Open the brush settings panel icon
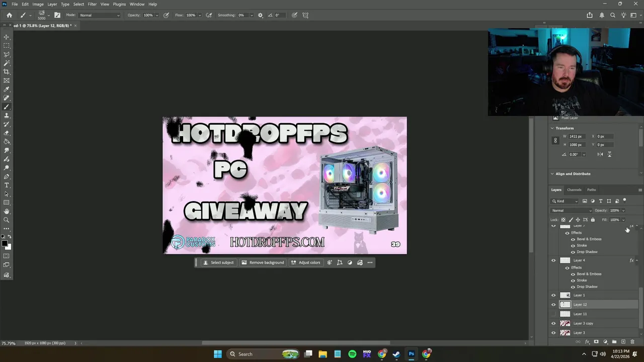 point(57,15)
